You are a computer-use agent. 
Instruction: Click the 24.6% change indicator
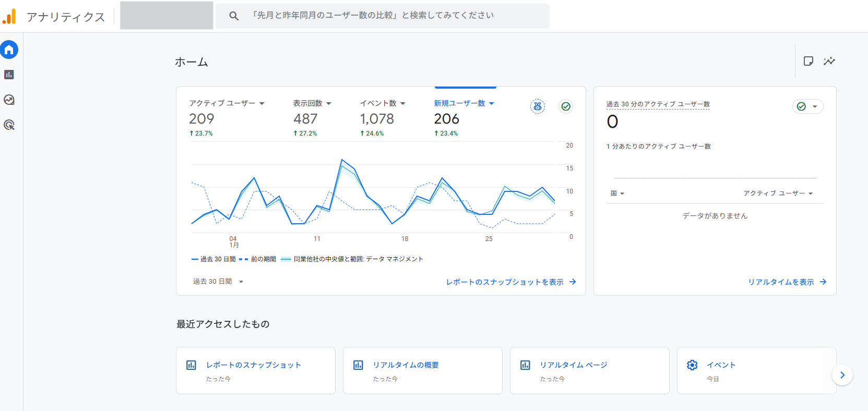tap(372, 134)
